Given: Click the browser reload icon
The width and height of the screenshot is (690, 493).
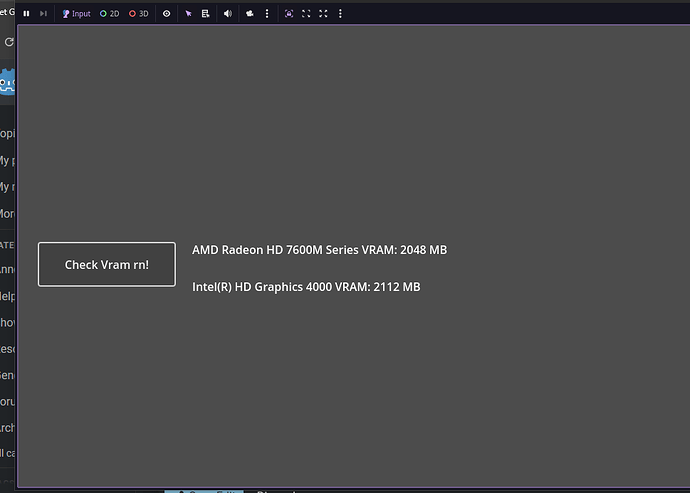Looking at the screenshot, I should point(9,42).
